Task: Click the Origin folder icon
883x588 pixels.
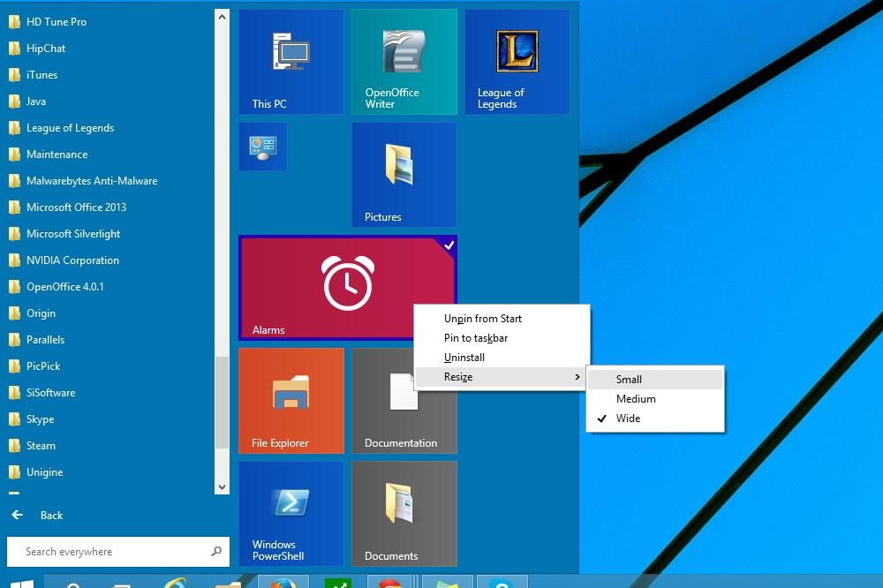Action: (14, 313)
